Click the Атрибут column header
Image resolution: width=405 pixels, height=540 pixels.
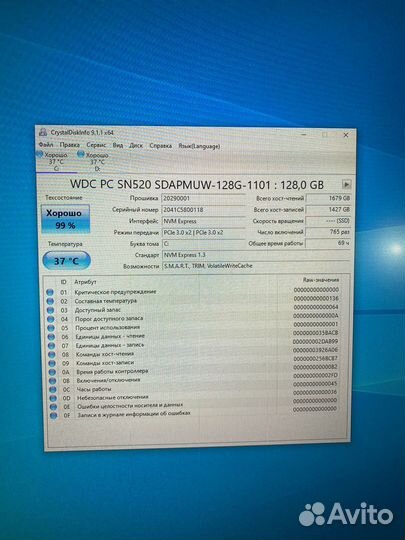click(85, 282)
